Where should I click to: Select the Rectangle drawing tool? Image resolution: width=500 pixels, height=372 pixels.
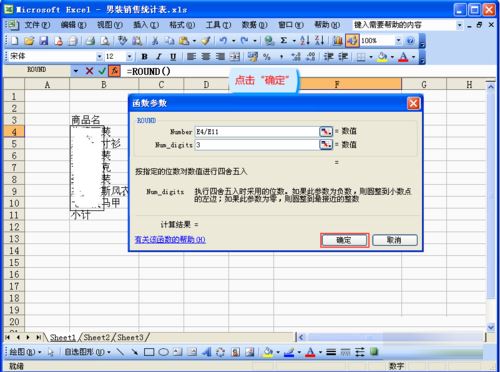point(149,352)
